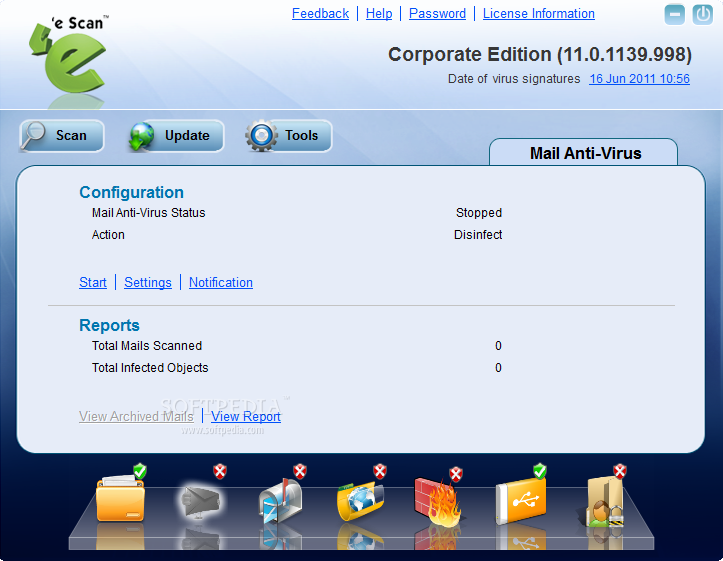Open the Help link
723x561 pixels.
(x=379, y=14)
